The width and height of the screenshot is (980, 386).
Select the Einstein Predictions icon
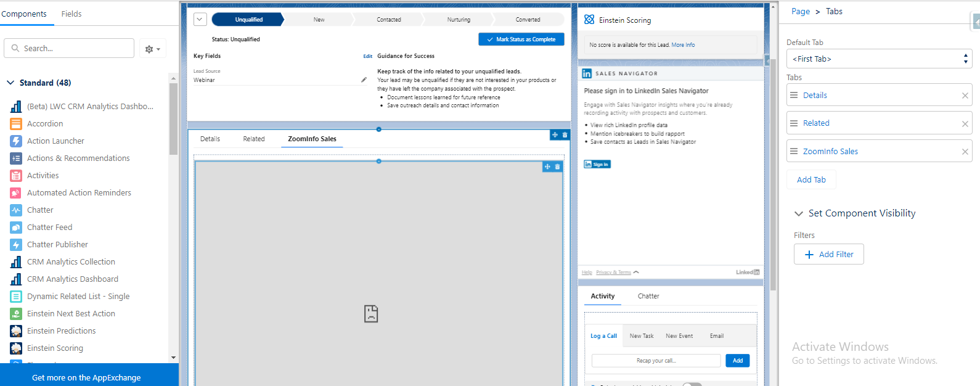tap(16, 331)
